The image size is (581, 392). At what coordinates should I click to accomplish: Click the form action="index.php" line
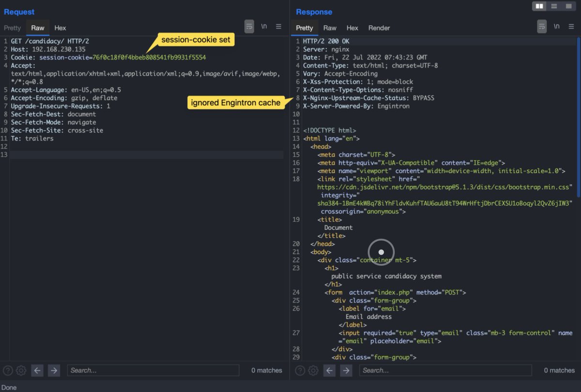click(396, 292)
